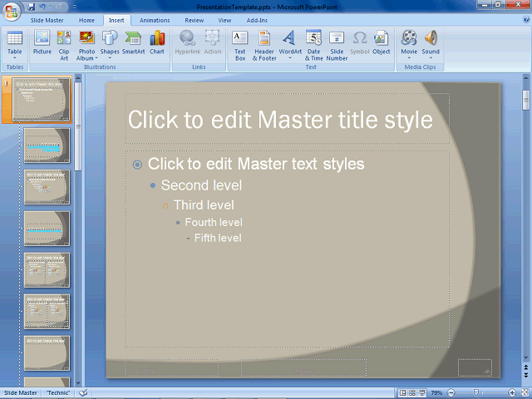Click the 'Second level' text
Viewport: 532px width, 399px height.
(201, 185)
